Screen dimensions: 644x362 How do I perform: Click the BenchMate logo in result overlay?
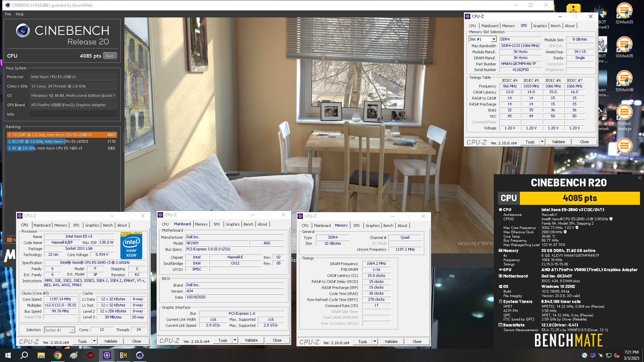[x=568, y=341]
